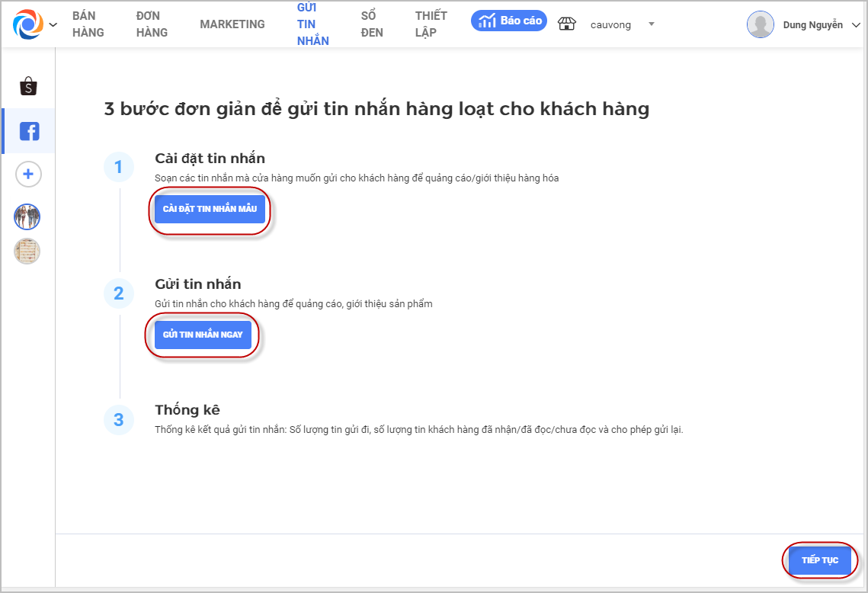Open the Shopee channel icon in sidebar
868x593 pixels.
point(28,86)
